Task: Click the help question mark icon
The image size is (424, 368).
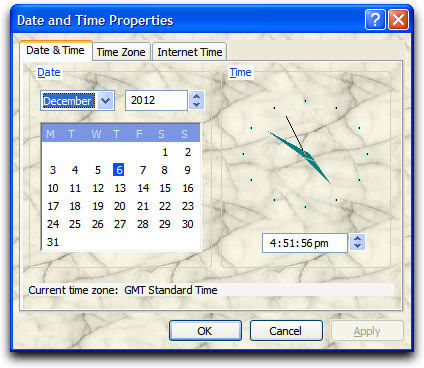Action: click(375, 20)
